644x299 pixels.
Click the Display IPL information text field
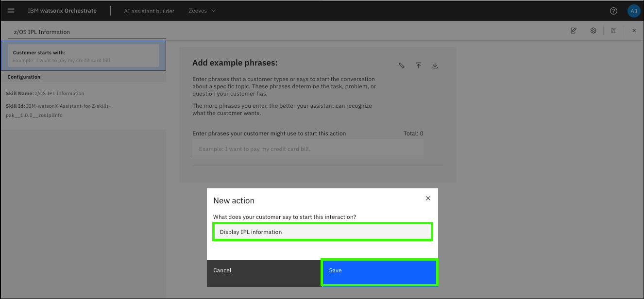tap(322, 232)
